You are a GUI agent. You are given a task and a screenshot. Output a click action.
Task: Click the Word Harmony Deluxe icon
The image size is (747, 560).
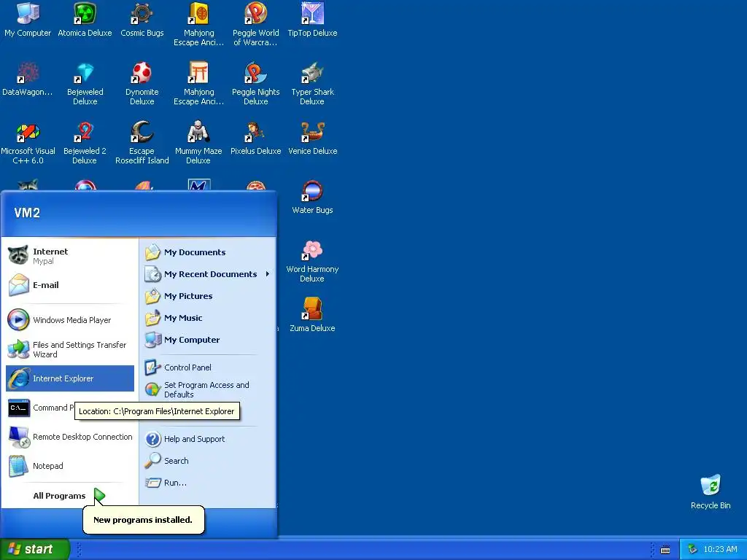click(312, 260)
